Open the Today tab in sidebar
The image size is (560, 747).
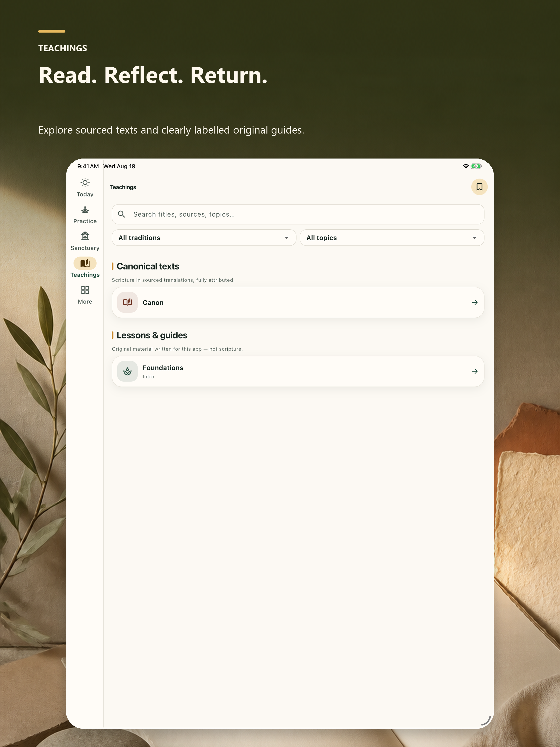point(85,187)
